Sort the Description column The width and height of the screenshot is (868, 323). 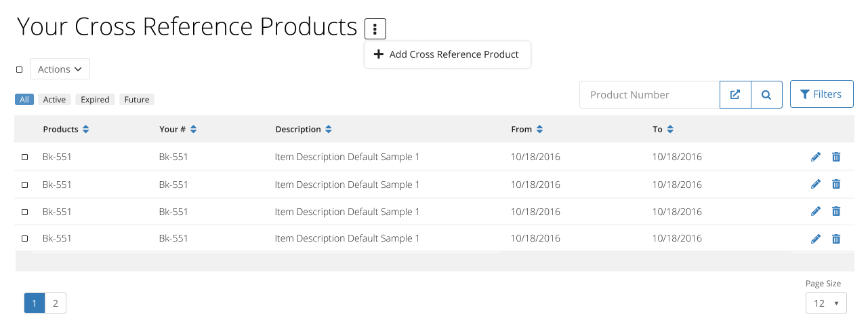[x=329, y=130]
